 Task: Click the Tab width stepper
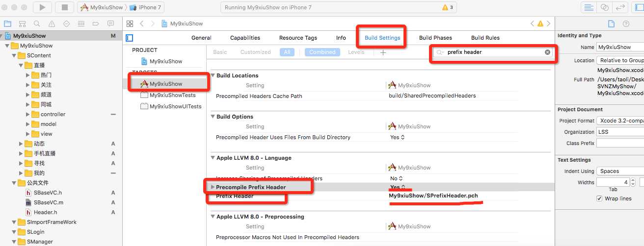coord(632,182)
